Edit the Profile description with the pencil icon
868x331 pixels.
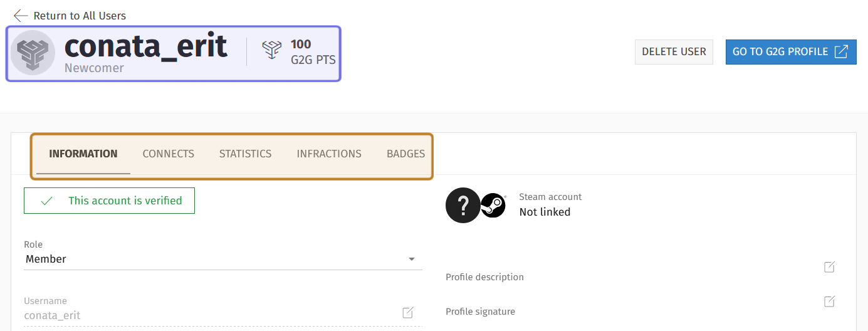coord(829,267)
